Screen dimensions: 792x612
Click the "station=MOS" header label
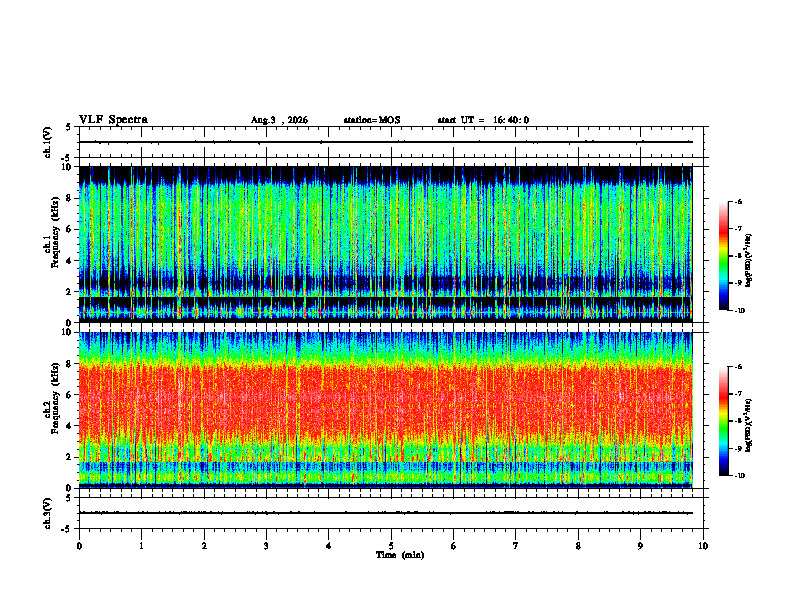(372, 120)
